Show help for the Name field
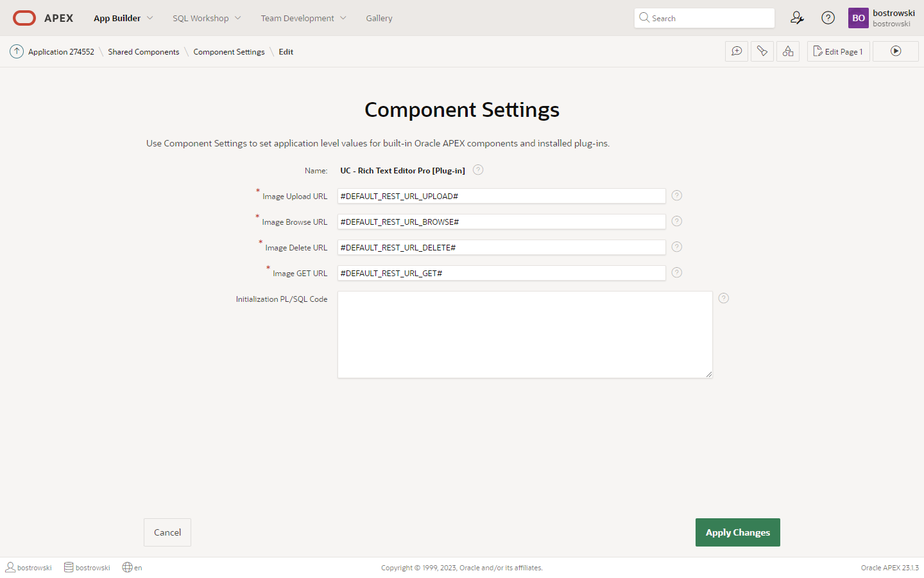This screenshot has width=924, height=578. [478, 170]
